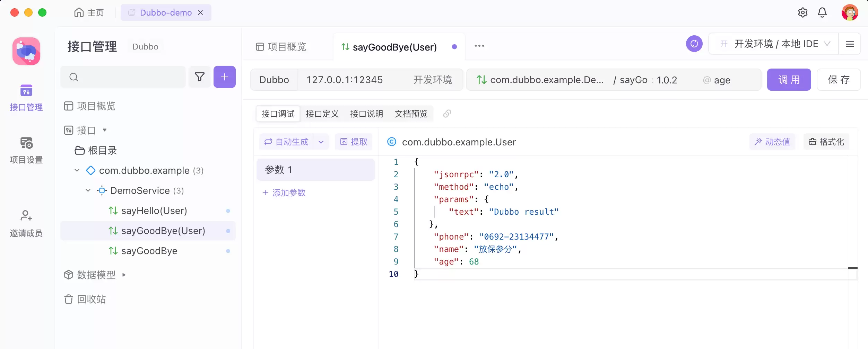Collapse the DemoService tree node
This screenshot has height=349, width=868.
[88, 190]
